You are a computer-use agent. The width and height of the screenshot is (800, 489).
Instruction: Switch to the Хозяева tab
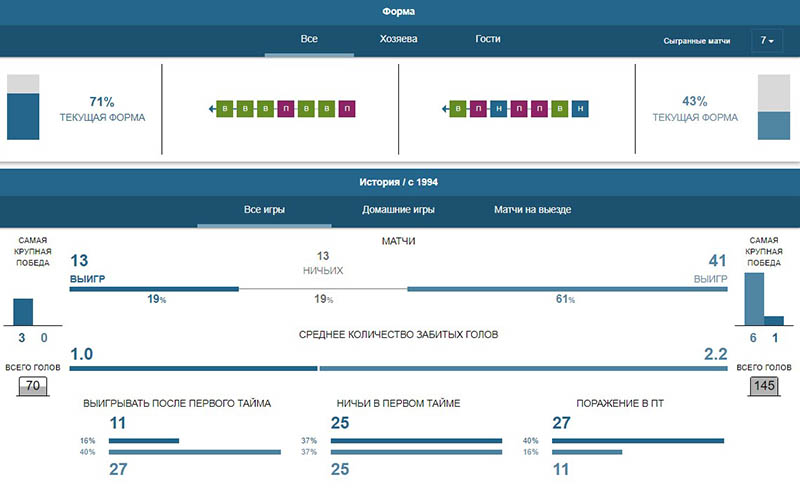click(x=399, y=40)
